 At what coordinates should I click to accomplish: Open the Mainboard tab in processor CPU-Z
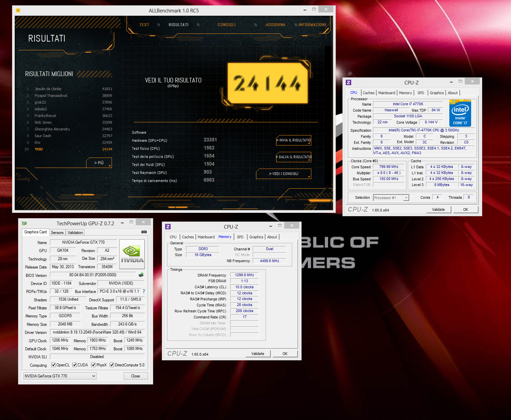[387, 93]
